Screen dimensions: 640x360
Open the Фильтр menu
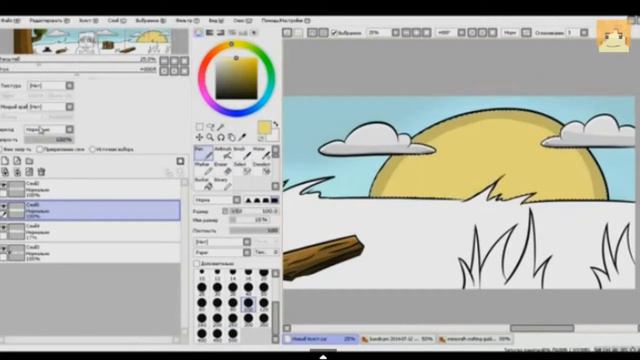coord(187,20)
